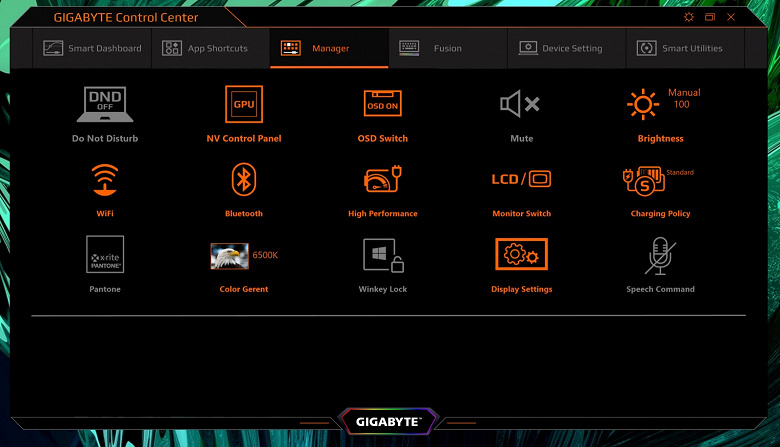Click the 'High Performance' label

383,213
